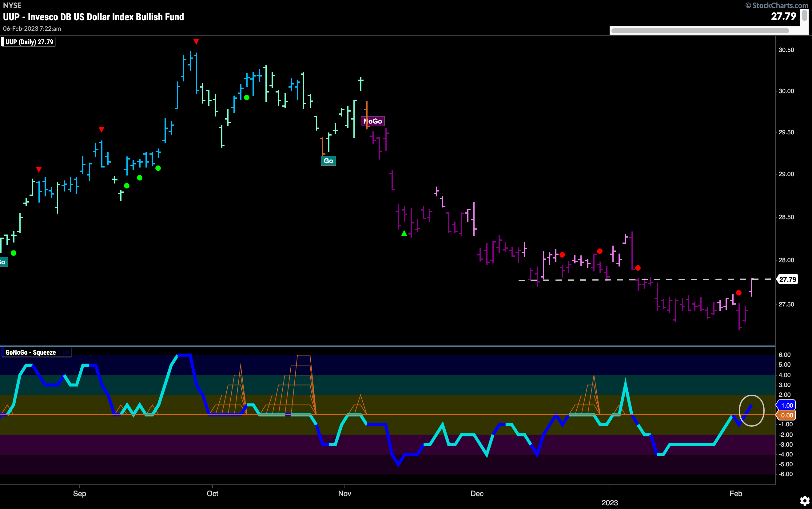Click the green triangle below the mid-November bars
This screenshot has height=509, width=812.
click(x=404, y=233)
